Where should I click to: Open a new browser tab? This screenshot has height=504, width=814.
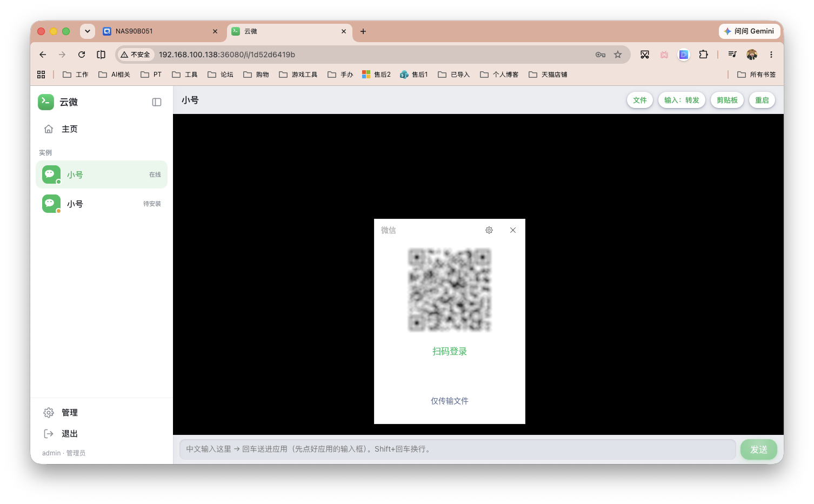tap(363, 31)
